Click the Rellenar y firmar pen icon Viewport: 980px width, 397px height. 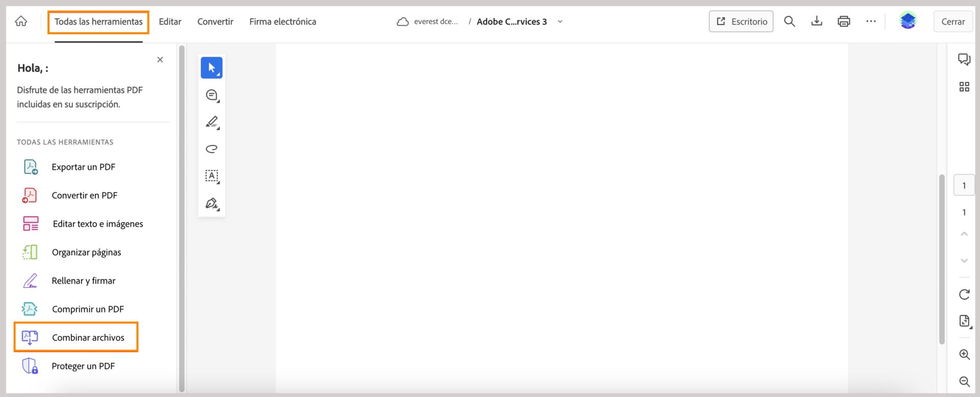[x=30, y=281]
